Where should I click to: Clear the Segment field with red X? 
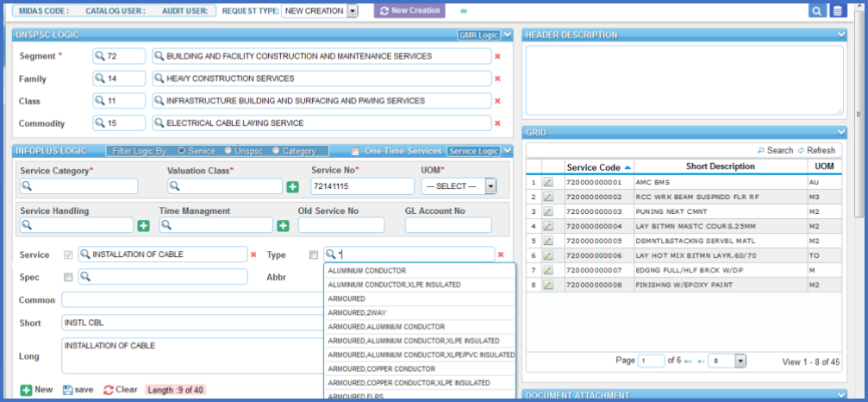[497, 56]
